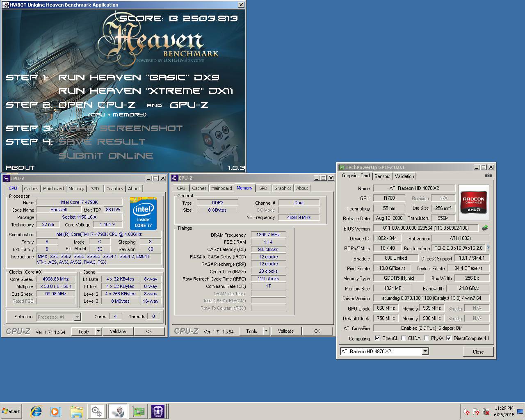
Task: Open Windows Media Player from the taskbar
Action: pos(56,411)
